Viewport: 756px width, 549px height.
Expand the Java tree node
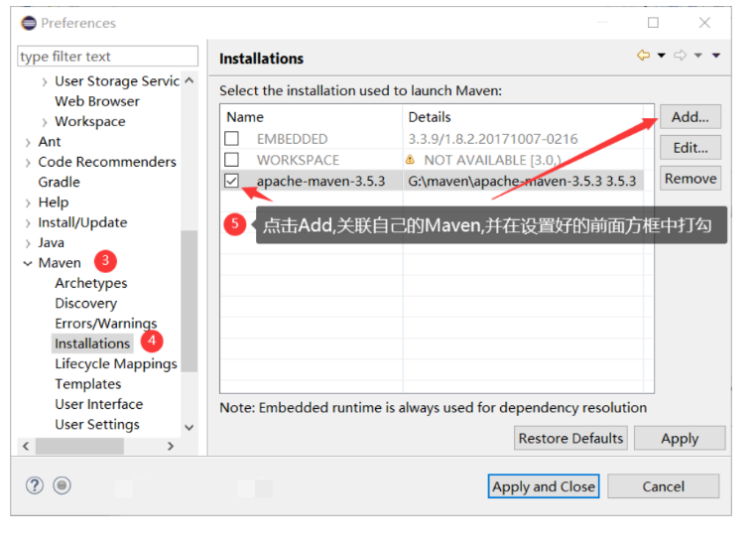28,243
